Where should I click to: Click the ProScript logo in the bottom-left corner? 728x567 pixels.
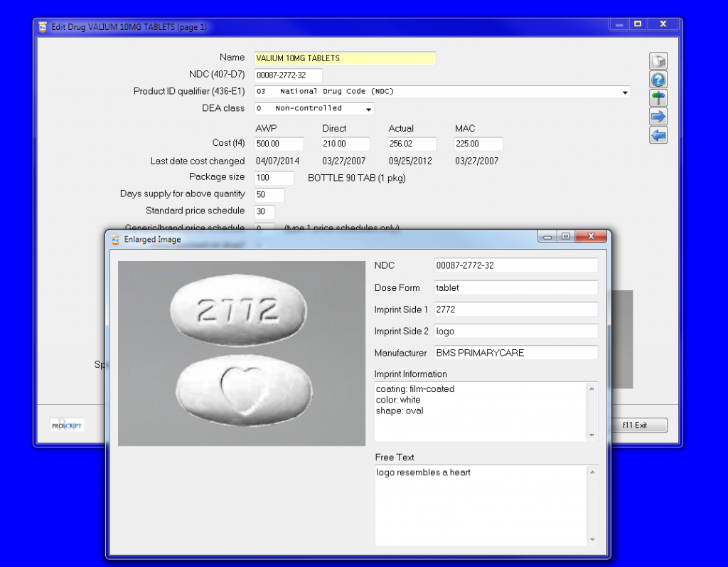pyautogui.click(x=67, y=425)
